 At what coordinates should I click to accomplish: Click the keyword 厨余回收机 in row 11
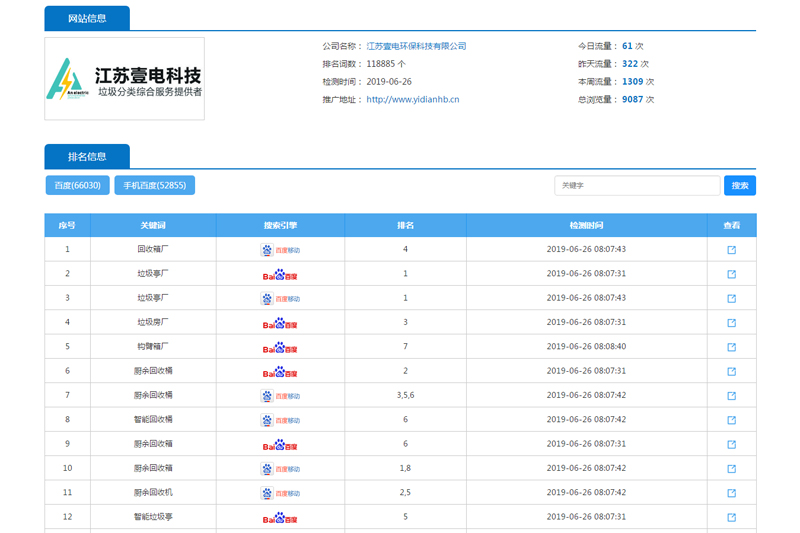tap(153, 492)
